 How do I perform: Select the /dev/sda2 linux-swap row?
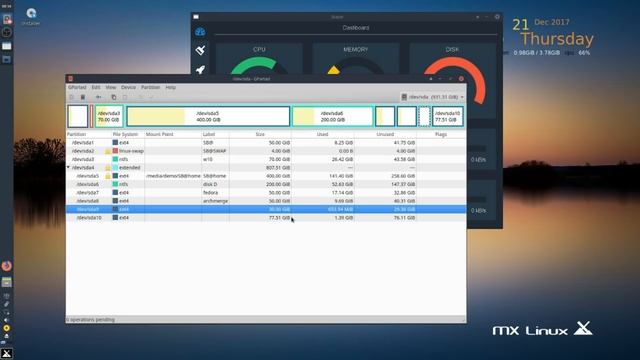(266, 151)
